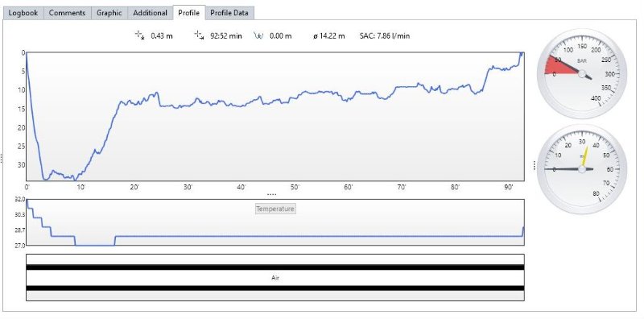The image size is (644, 319).
Task: Open the Additional tab
Action: coord(150,13)
